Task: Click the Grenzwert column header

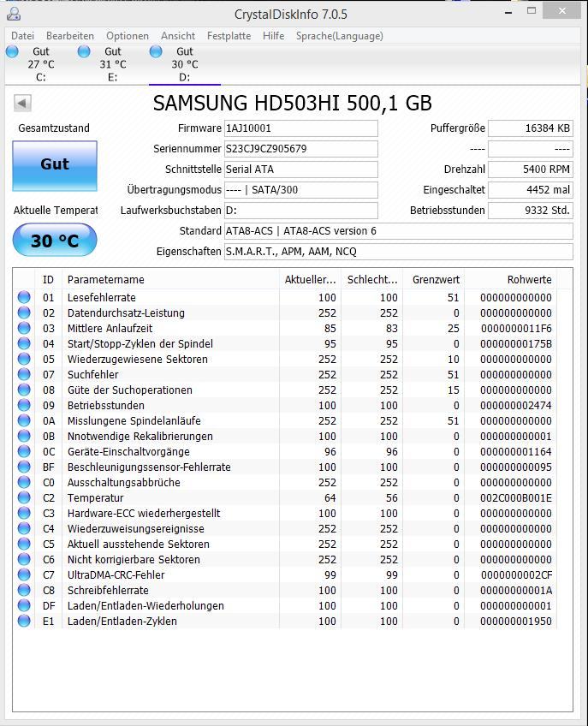Action: 434,280
